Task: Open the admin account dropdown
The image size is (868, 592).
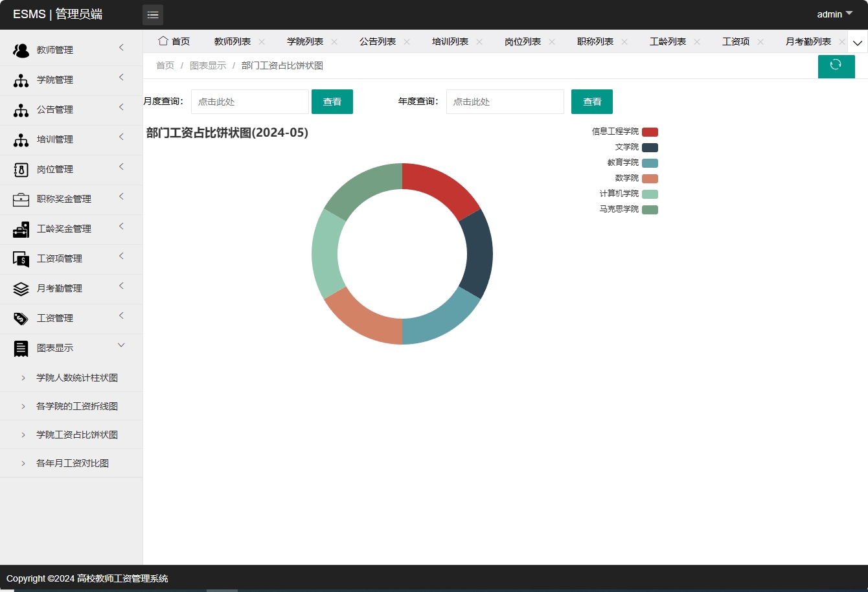Action: pyautogui.click(x=834, y=14)
